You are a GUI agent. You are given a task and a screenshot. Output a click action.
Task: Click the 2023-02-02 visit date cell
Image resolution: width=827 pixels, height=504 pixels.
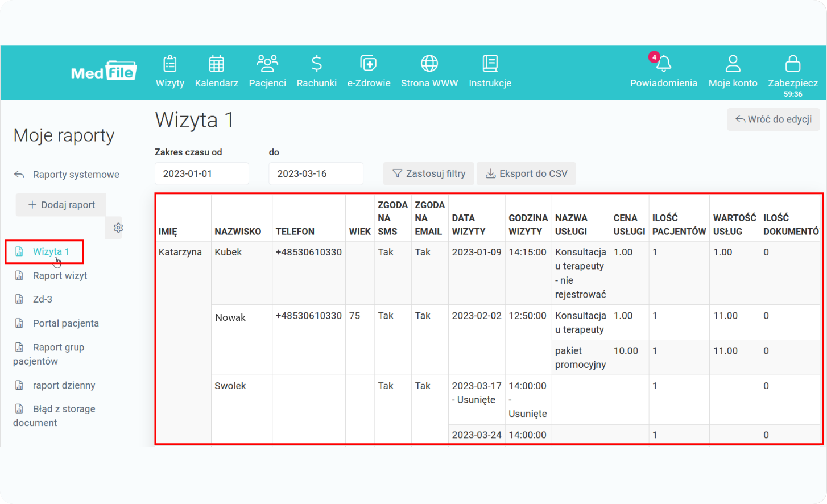pyautogui.click(x=477, y=316)
